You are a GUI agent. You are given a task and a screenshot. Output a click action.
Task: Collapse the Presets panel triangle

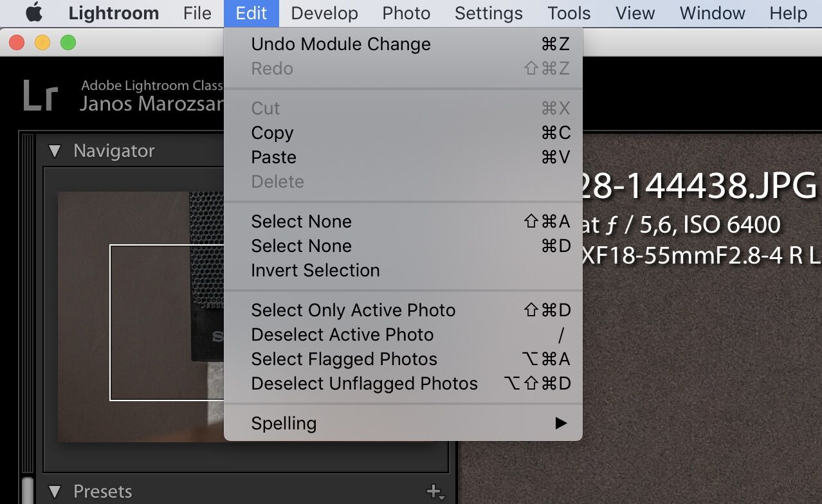tap(55, 492)
